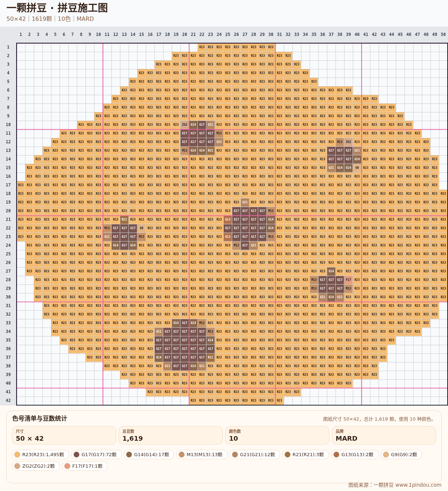This screenshot has width=448, height=491.
Task: Select the G14 bead cell in row 35
Action: 211,340
